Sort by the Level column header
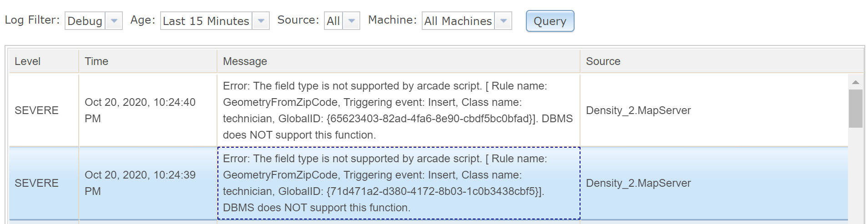 (44, 61)
